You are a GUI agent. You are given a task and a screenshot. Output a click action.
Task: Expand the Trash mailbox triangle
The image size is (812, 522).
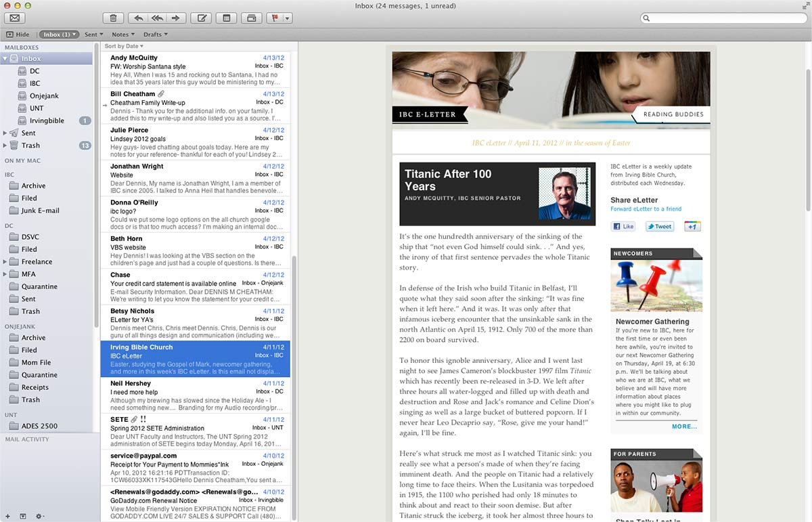coord(5,146)
